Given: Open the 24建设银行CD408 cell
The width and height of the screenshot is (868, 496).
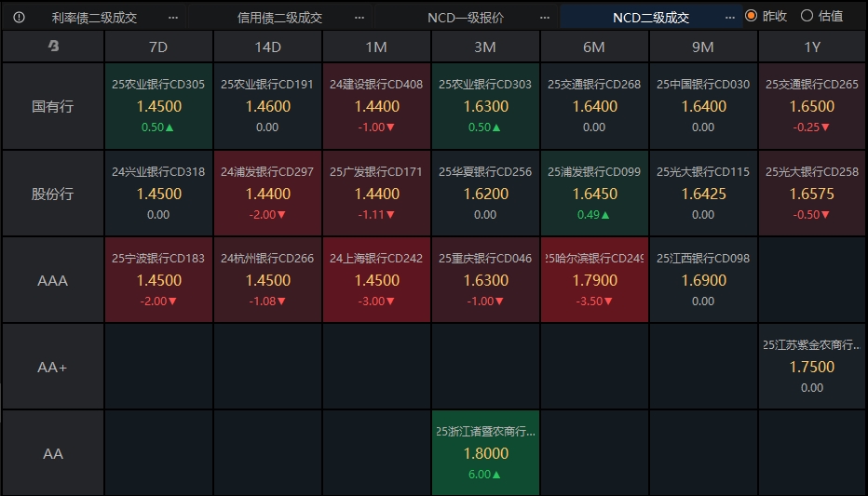Looking at the screenshot, I should [376, 106].
